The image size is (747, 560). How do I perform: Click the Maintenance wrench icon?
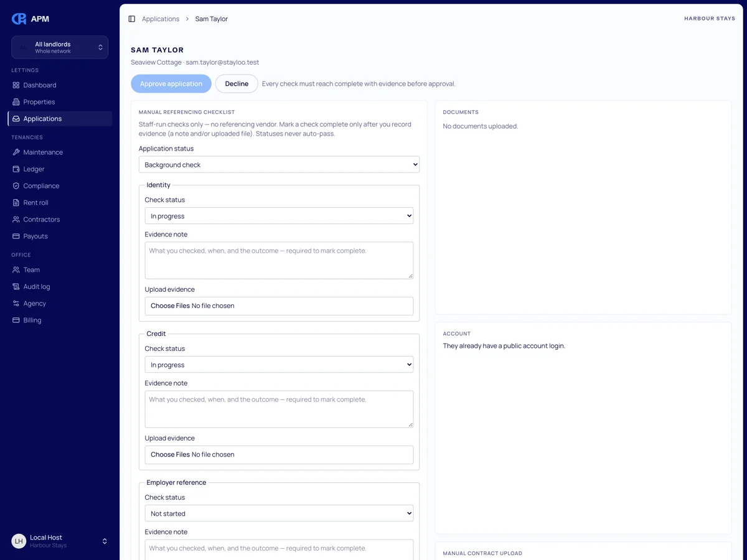click(x=16, y=152)
